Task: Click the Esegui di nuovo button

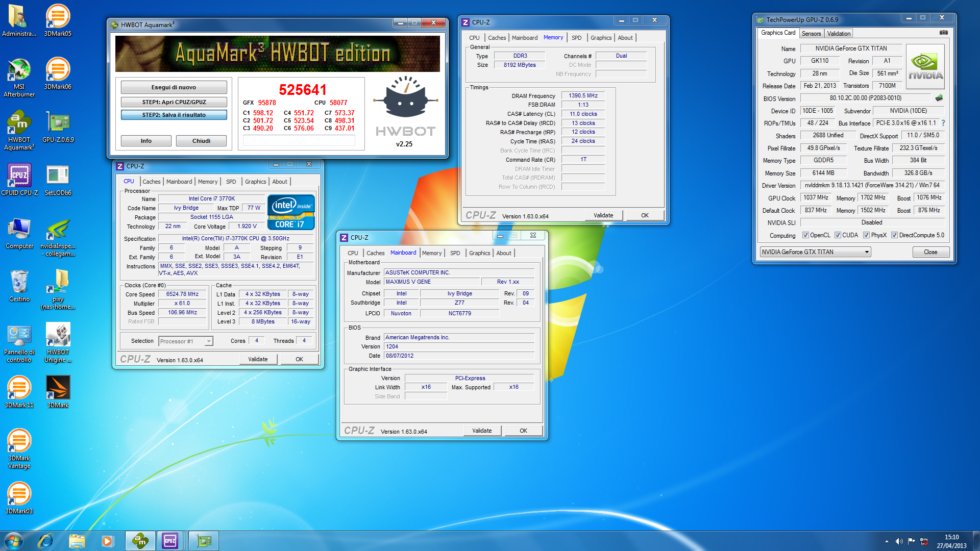Action: (x=174, y=87)
